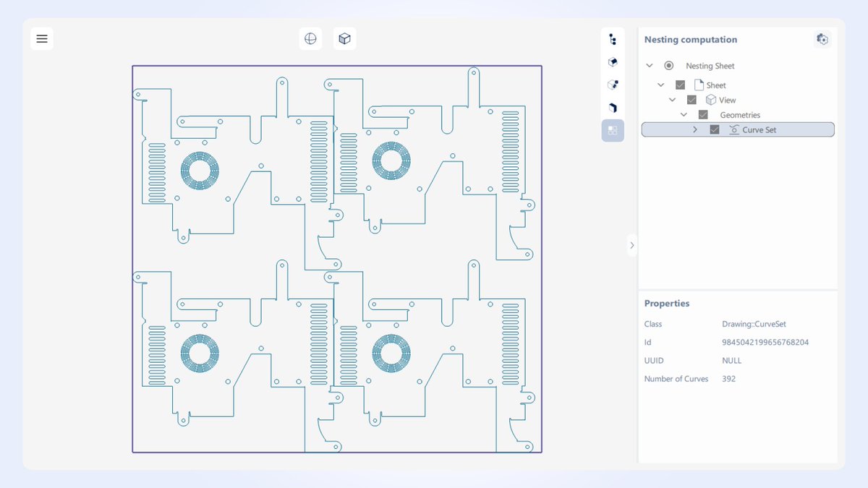Image resolution: width=868 pixels, height=488 pixels.
Task: Select the dark folded sheet sidebar tool
Action: tap(613, 108)
